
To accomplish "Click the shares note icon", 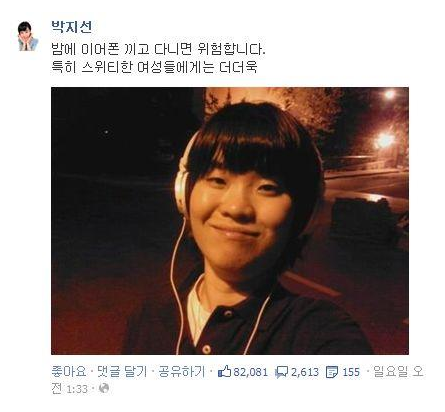I will point(332,372).
